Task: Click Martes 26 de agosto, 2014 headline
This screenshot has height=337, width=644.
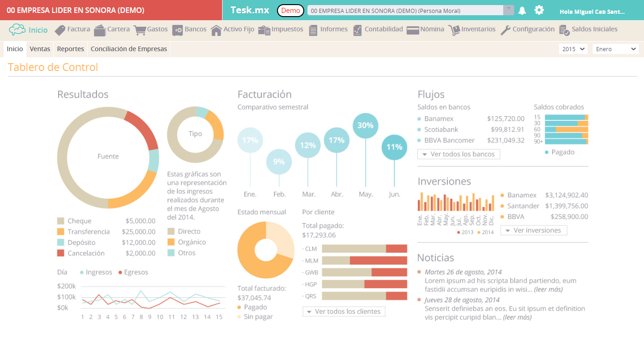Action: click(463, 272)
